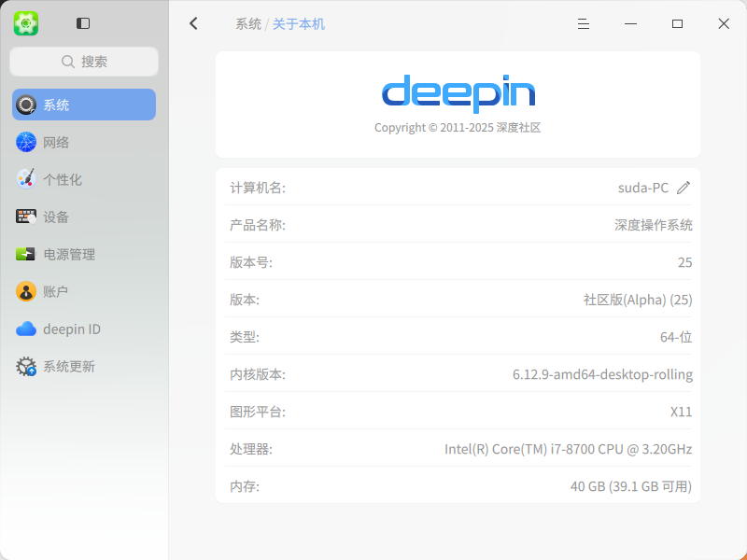Click the memory value 40 GB (39.1 GB 可用)
Image resolution: width=747 pixels, height=560 pixels.
pyautogui.click(x=631, y=486)
